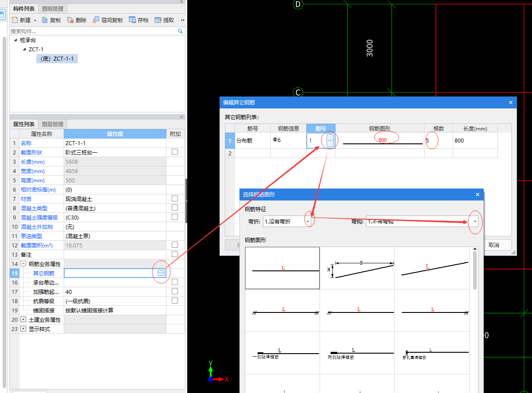The width and height of the screenshot is (532, 393).
Task: Click the 钢筋信息 cell in row 1
Action: 289,140
